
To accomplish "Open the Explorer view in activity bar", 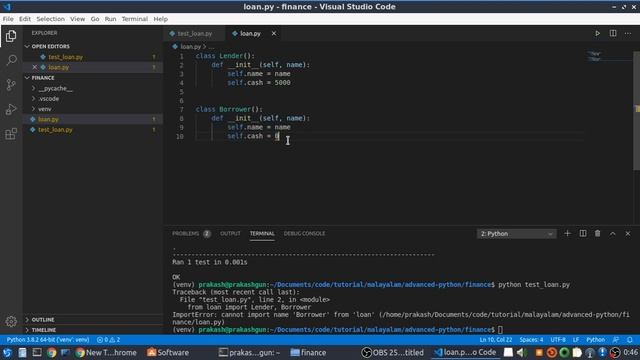I will click(x=11, y=36).
